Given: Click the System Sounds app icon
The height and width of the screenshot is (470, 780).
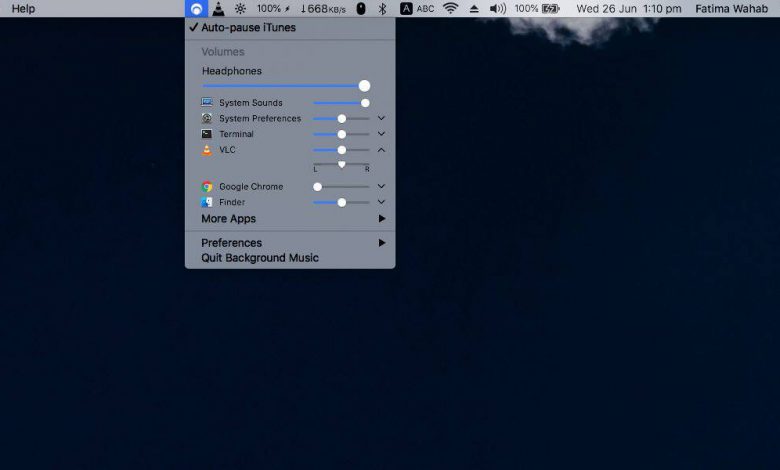Looking at the screenshot, I should tap(207, 102).
